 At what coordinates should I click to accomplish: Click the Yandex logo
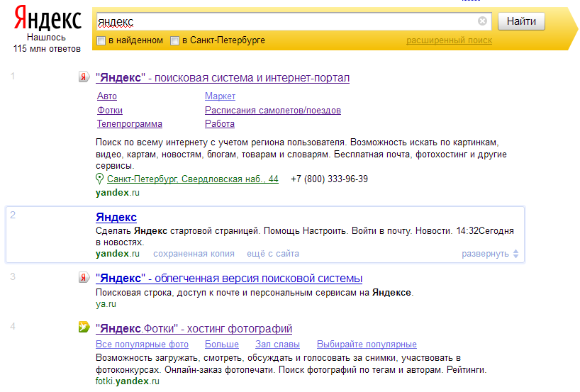point(48,18)
